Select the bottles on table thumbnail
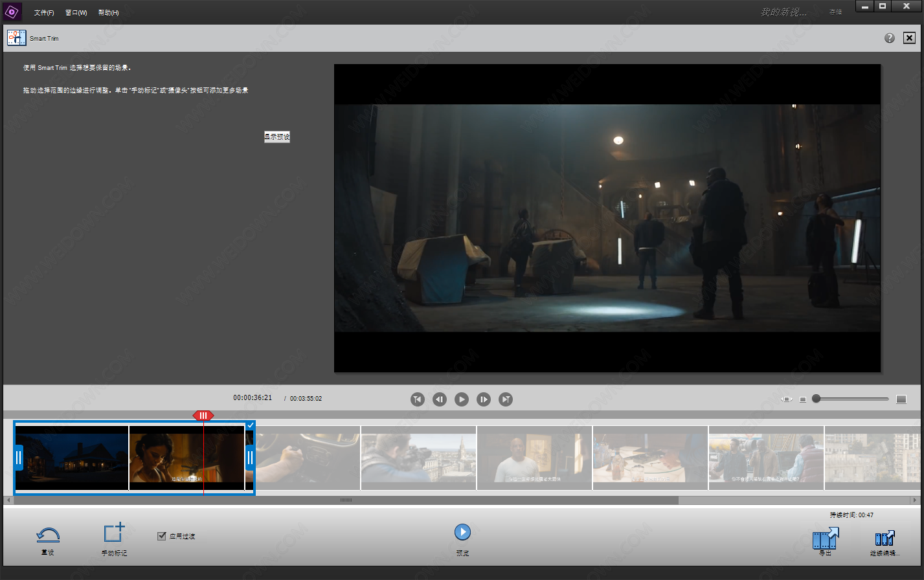924x580 pixels. click(650, 458)
